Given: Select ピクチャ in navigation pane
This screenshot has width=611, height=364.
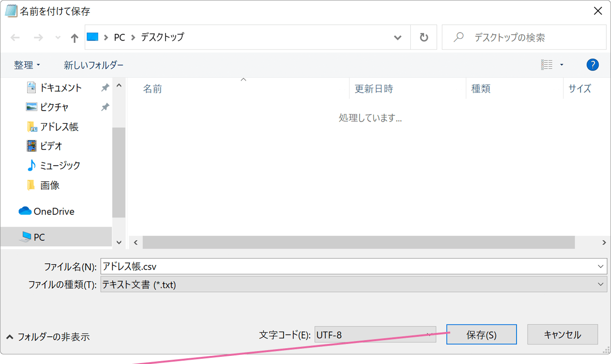Looking at the screenshot, I should click(54, 107).
